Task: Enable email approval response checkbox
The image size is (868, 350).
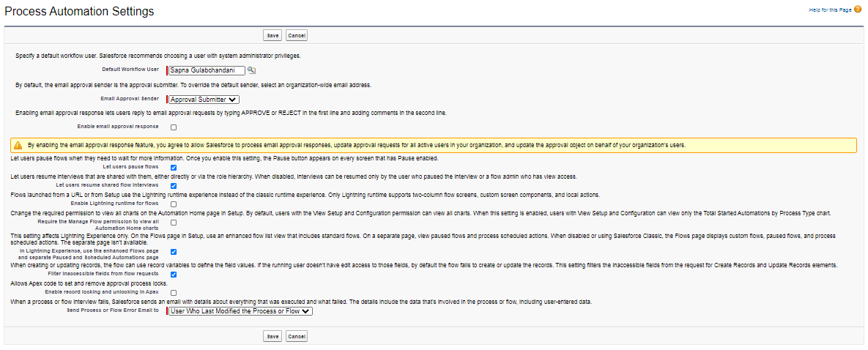Action: (174, 127)
